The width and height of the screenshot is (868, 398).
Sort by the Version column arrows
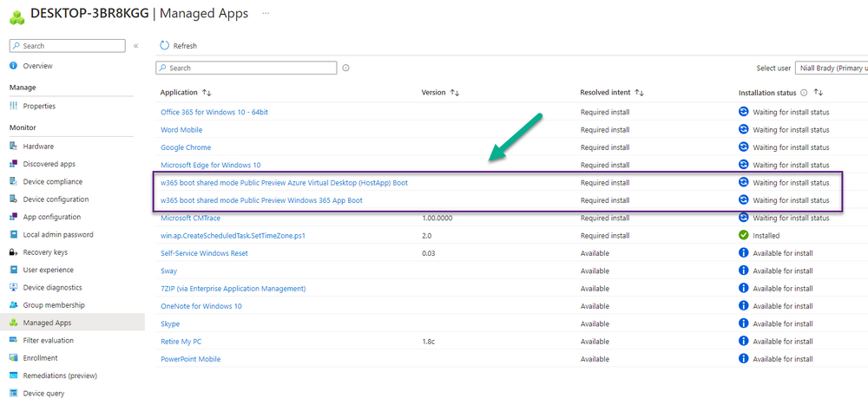pos(455,93)
